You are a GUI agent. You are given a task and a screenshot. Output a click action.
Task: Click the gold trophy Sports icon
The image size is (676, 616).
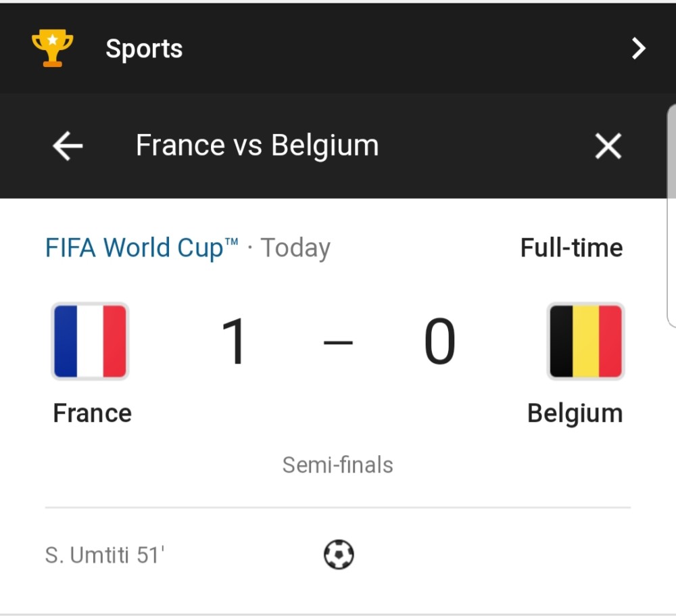coord(52,48)
